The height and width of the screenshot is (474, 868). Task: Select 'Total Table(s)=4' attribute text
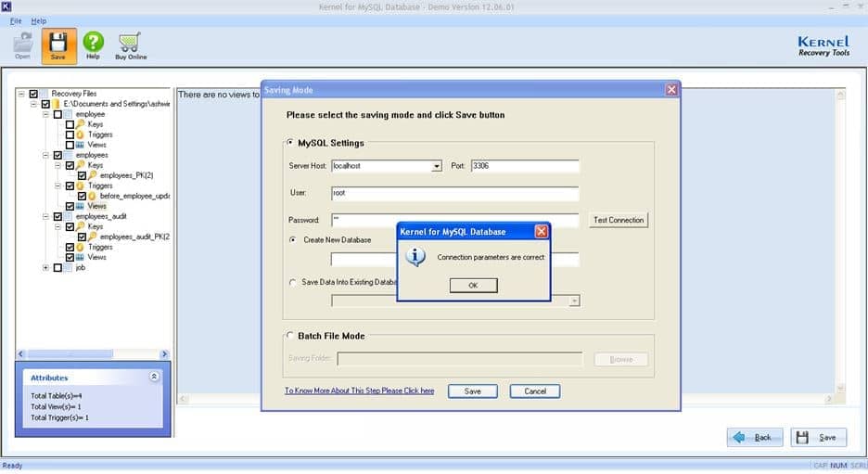57,396
